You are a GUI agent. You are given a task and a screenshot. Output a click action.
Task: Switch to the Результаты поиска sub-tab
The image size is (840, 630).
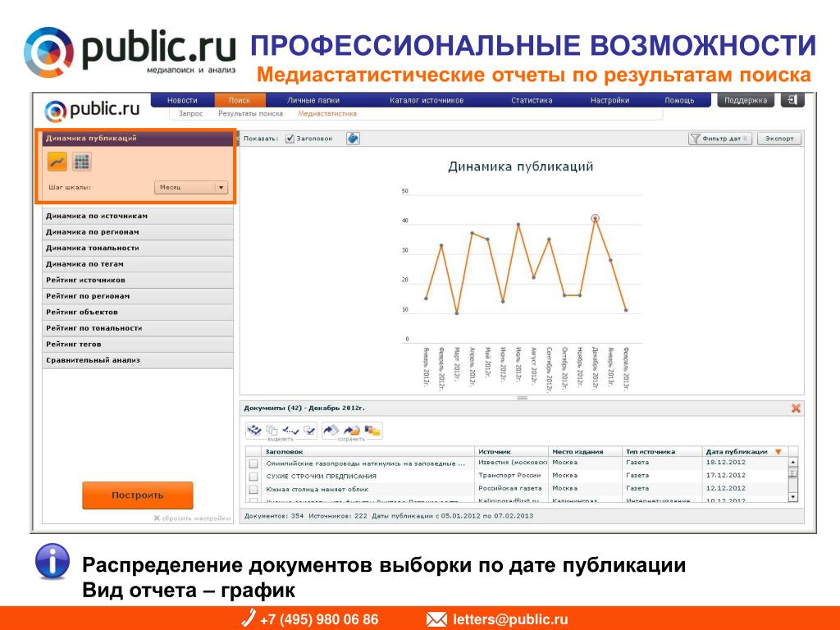click(x=250, y=113)
